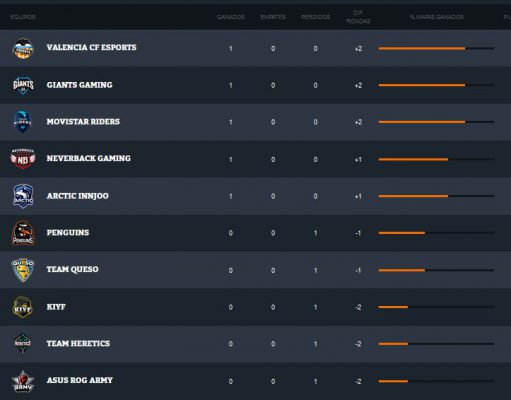
Task: Open the MOVISTAR RIDERS team name
Action: point(83,121)
